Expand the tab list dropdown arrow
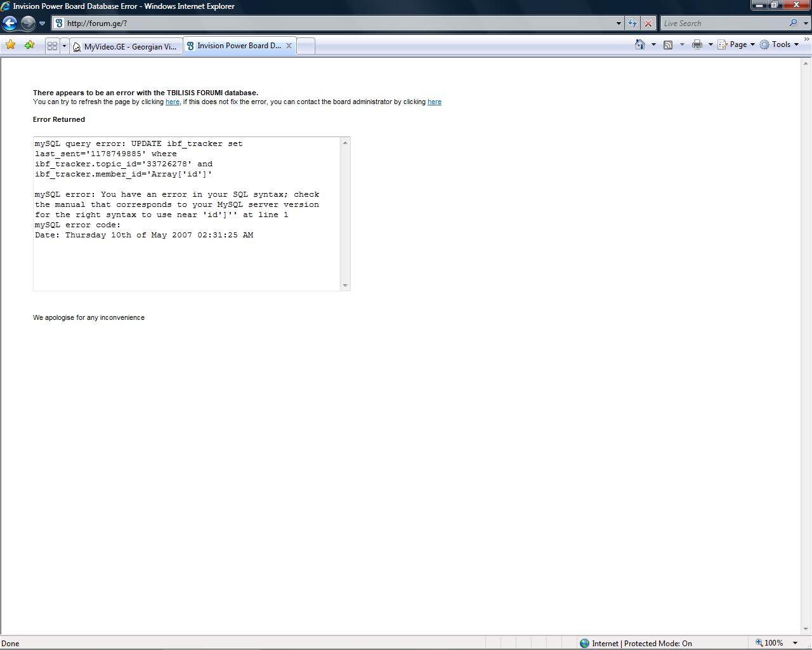The width and height of the screenshot is (812, 650). [64, 46]
